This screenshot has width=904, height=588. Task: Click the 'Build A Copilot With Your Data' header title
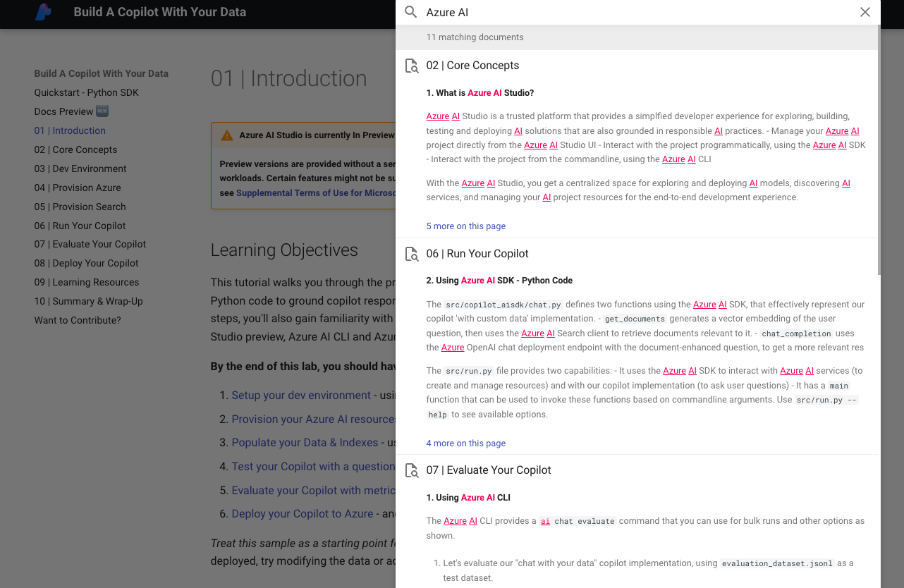point(160,12)
